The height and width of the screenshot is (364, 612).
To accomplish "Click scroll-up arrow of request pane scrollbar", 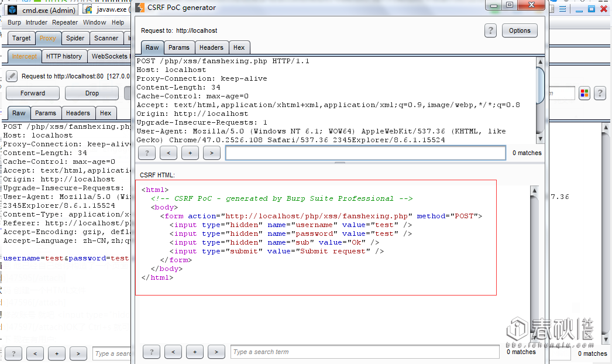I will tap(540, 61).
